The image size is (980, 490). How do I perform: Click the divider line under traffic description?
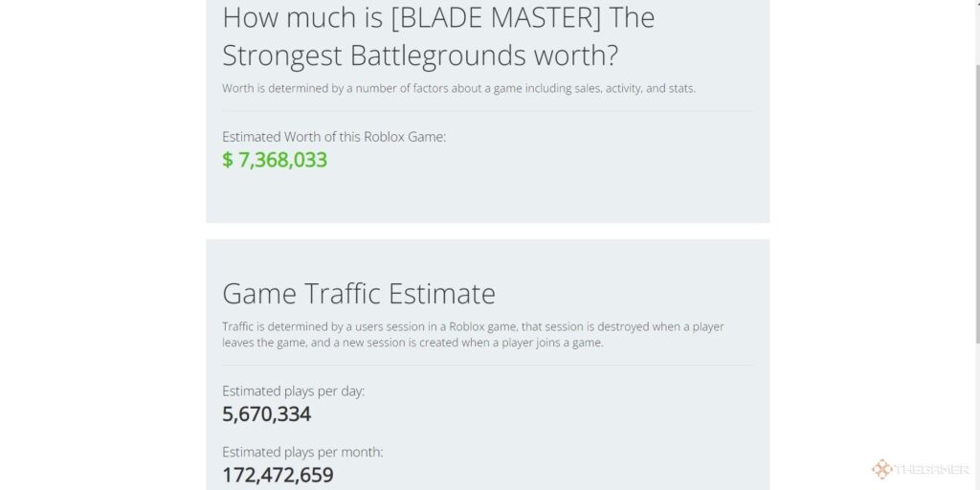(x=487, y=365)
